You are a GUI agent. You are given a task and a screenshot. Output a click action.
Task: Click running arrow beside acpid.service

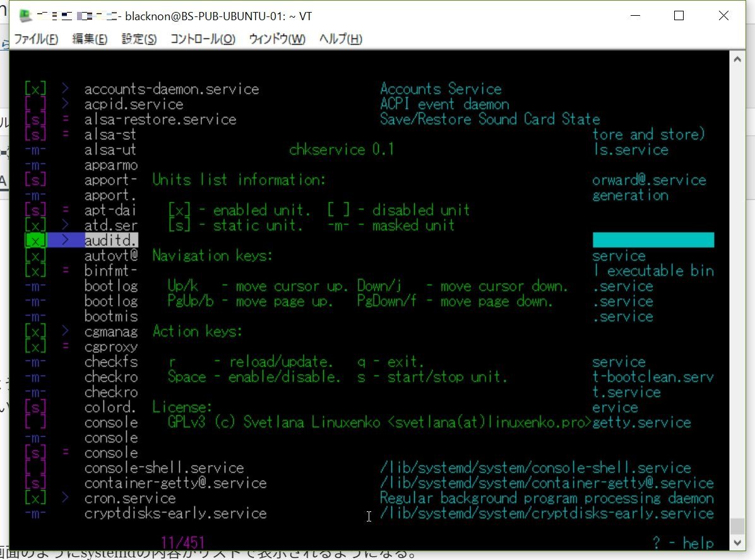[x=65, y=104]
